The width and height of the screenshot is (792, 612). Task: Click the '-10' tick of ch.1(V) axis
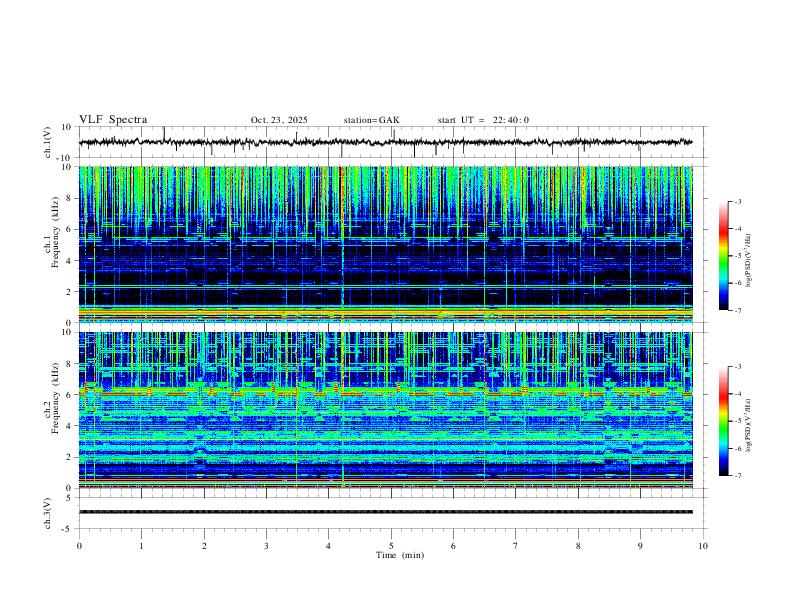[x=63, y=158]
